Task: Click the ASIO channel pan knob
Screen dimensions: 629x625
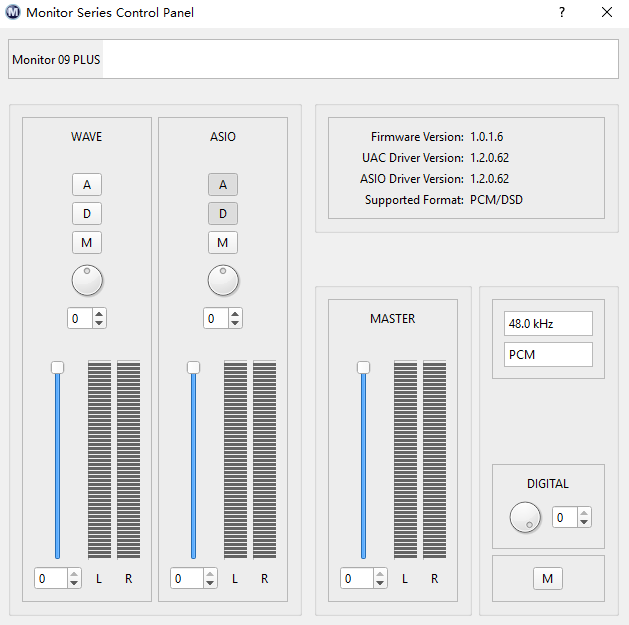Action: tap(223, 281)
